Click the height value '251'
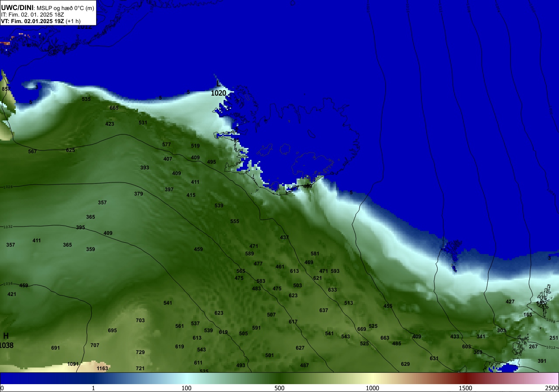The width and height of the screenshot is (559, 392). (x=554, y=338)
